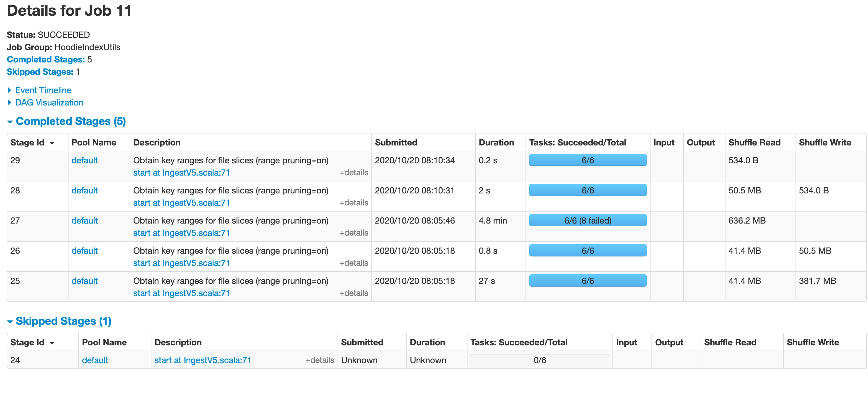The height and width of the screenshot is (393, 868).
Task: Open default pool link for stage 26
Action: [84, 251]
